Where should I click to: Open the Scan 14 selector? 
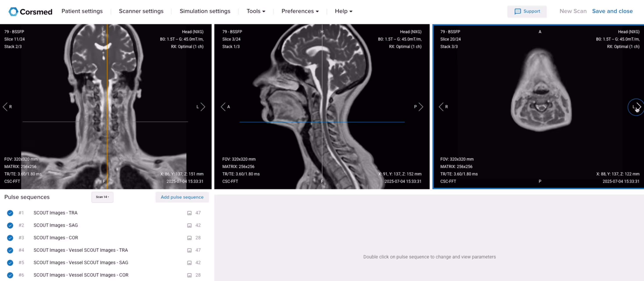point(102,197)
